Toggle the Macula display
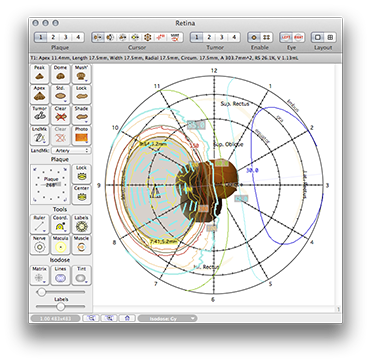Screen dimensions: 371x363 [61, 245]
